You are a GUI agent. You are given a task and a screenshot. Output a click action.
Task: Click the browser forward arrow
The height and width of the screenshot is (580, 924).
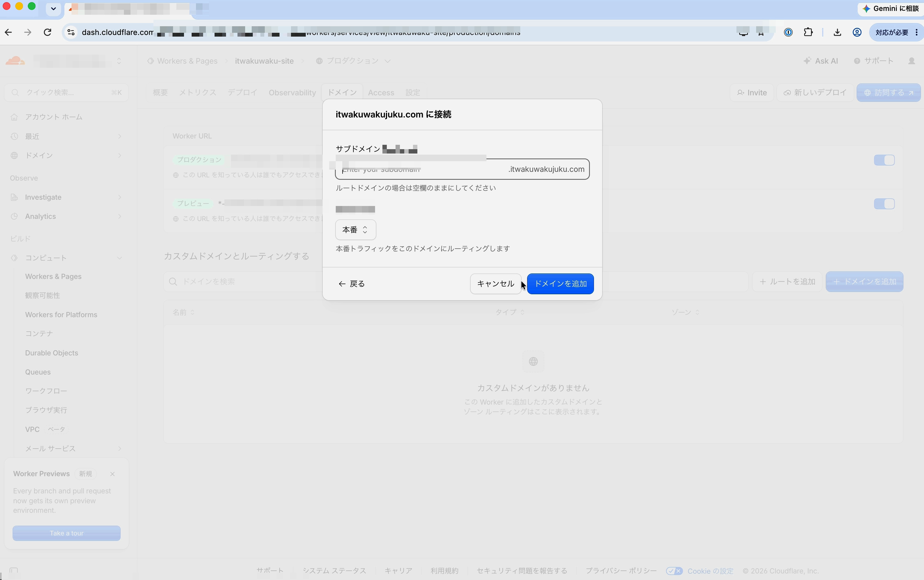(x=28, y=32)
